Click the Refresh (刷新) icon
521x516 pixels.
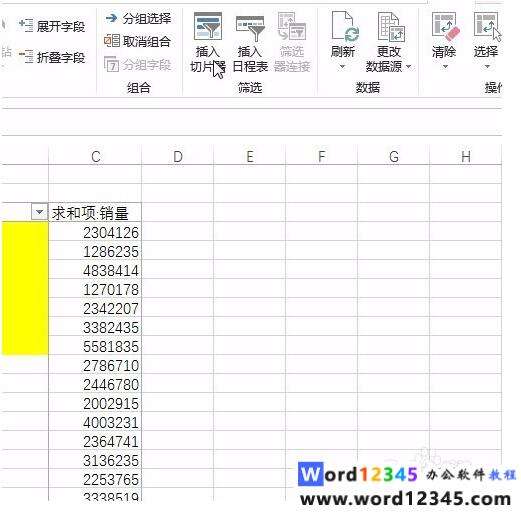(345, 27)
